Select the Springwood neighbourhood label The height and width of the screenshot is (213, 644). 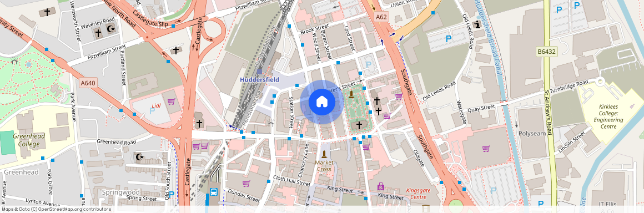121,192
